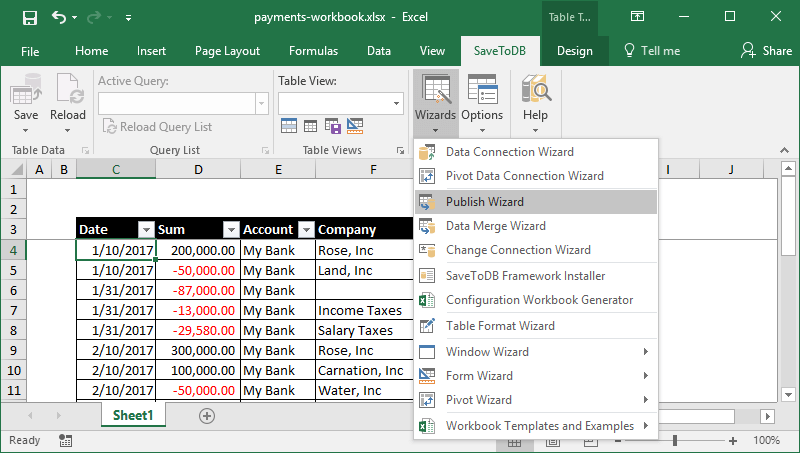Launch the Publish Wizard

tap(536, 202)
